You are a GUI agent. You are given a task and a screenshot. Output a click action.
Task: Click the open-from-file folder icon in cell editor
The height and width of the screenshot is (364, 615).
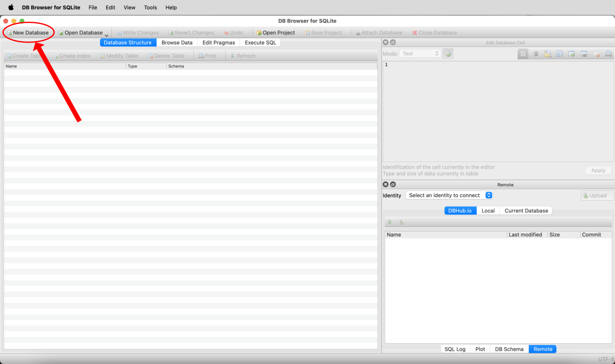(548, 54)
